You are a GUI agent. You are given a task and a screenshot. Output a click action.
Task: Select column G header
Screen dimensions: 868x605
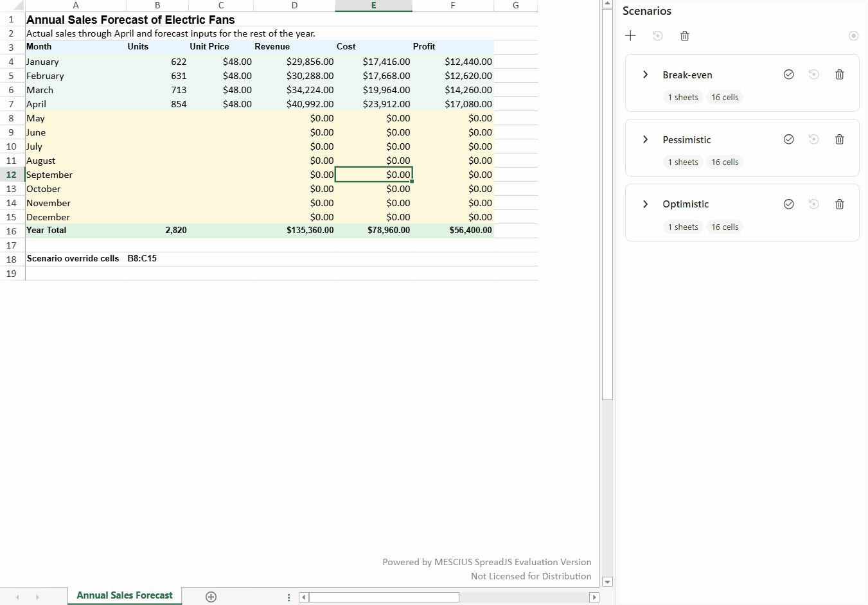(x=516, y=6)
